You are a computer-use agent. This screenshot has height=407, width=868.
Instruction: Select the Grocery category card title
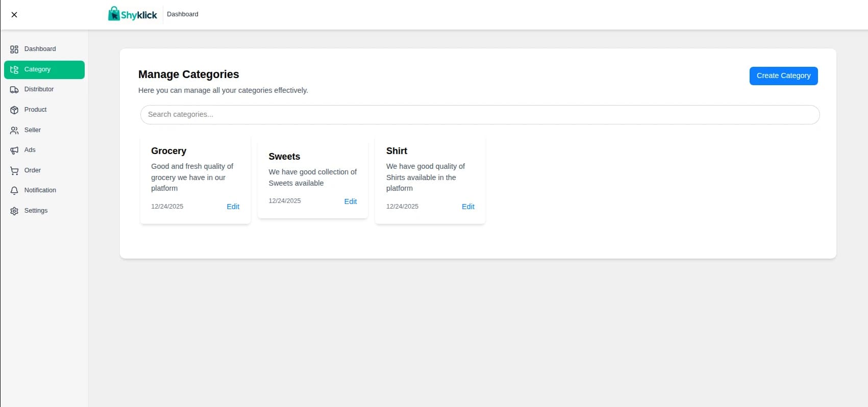(168, 151)
